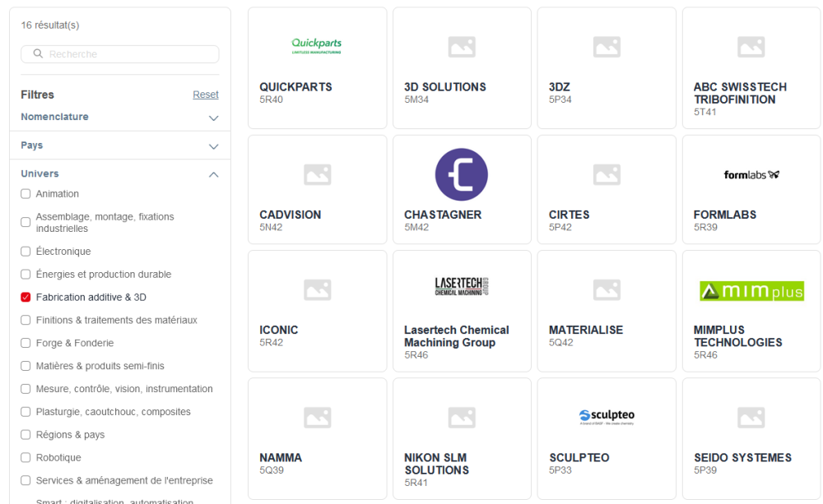
Task: Click the placeholder image for MATERIALISE
Action: [607, 289]
